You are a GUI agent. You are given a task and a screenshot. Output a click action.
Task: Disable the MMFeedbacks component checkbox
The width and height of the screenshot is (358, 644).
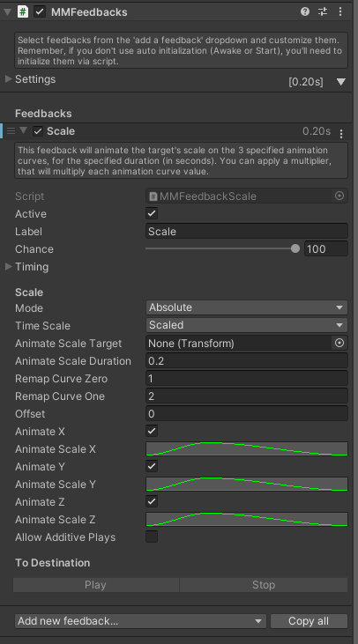[40, 11]
